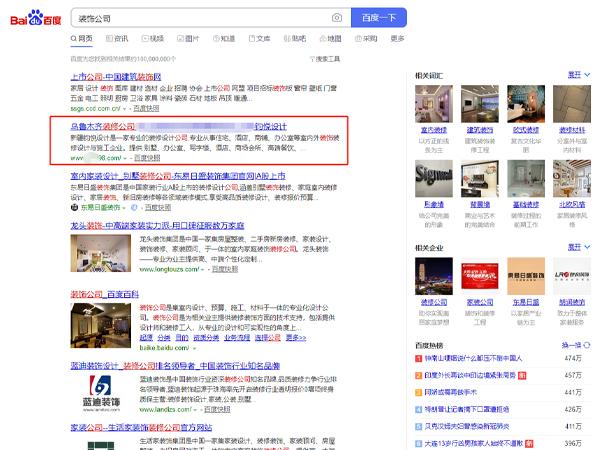Open the 更多>> Baike sublink
The width and height of the screenshot is (600, 450).
tap(296, 338)
